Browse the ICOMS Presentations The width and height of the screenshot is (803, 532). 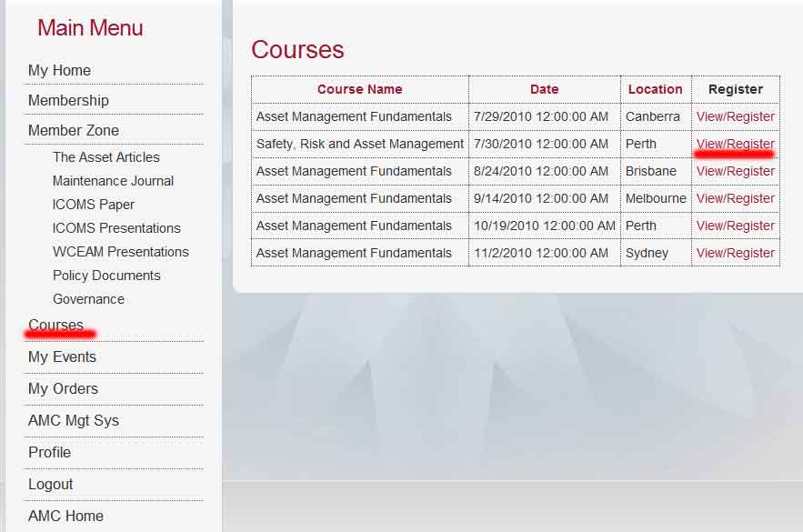click(119, 227)
